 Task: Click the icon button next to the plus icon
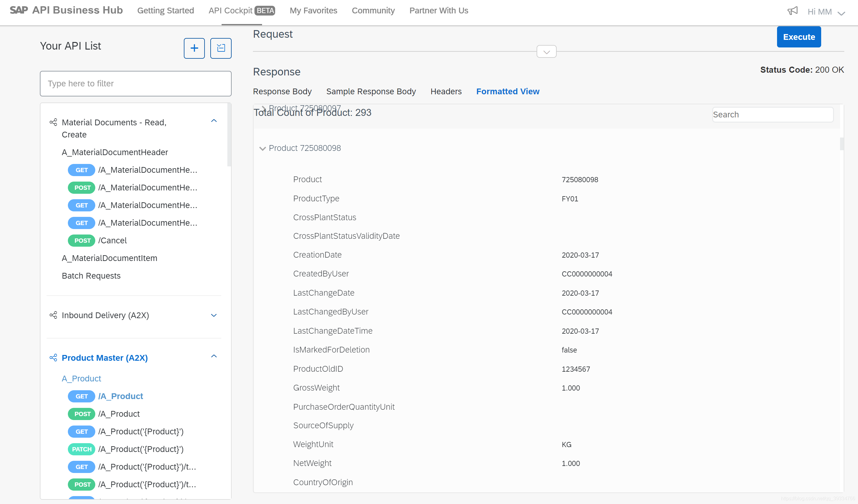[221, 48]
